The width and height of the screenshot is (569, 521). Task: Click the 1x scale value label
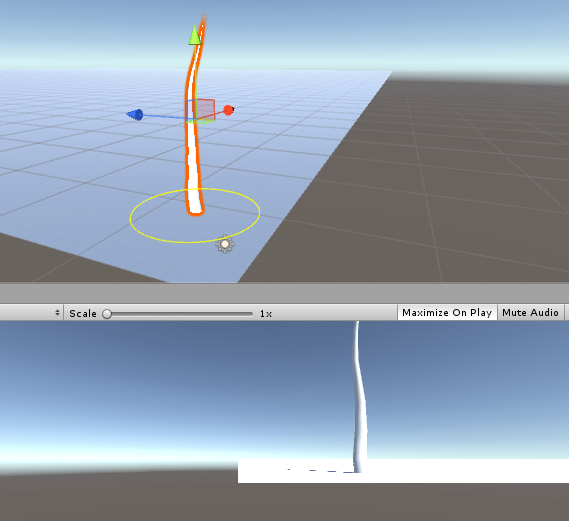pyautogui.click(x=266, y=314)
